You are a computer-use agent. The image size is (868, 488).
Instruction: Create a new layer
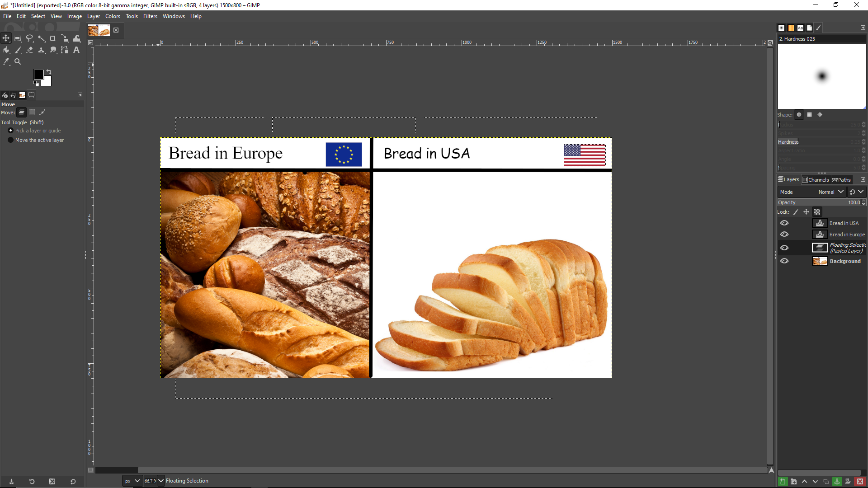(x=783, y=482)
